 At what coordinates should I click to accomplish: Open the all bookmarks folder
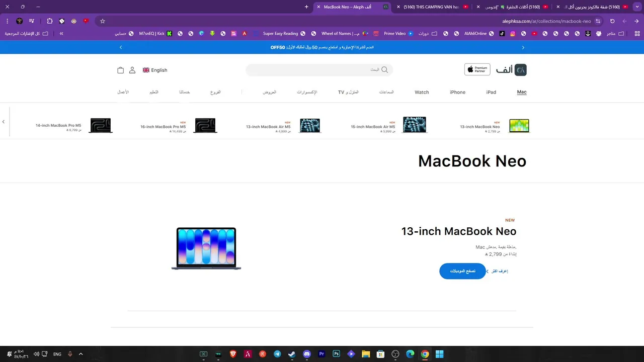click(26, 34)
